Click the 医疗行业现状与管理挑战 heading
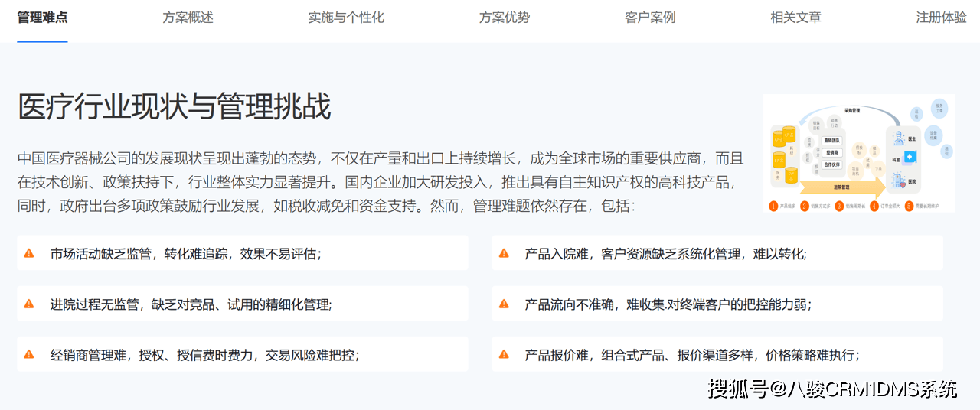Viewport: 980px width, 410px height. pyautogui.click(x=175, y=107)
